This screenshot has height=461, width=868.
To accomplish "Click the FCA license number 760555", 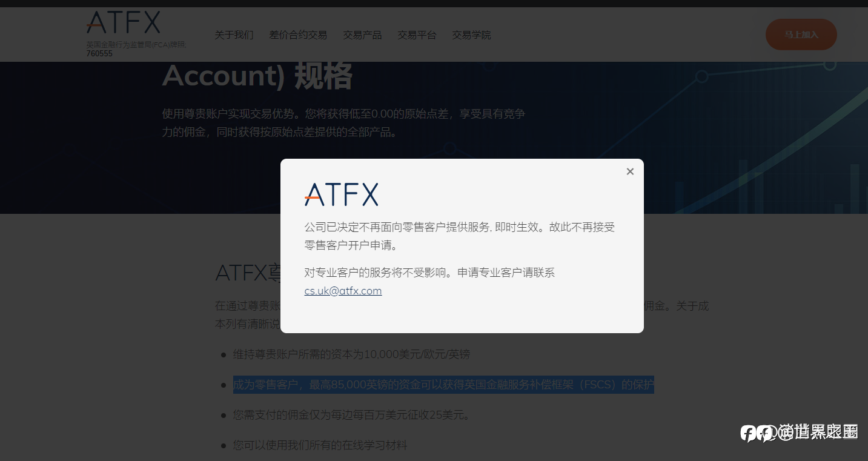I will [99, 54].
